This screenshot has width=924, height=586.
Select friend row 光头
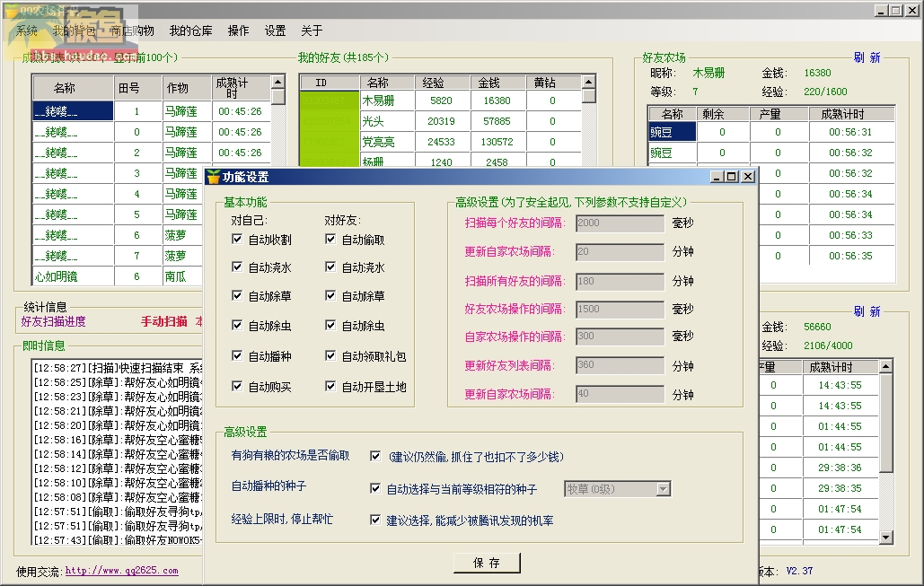tap(442, 121)
